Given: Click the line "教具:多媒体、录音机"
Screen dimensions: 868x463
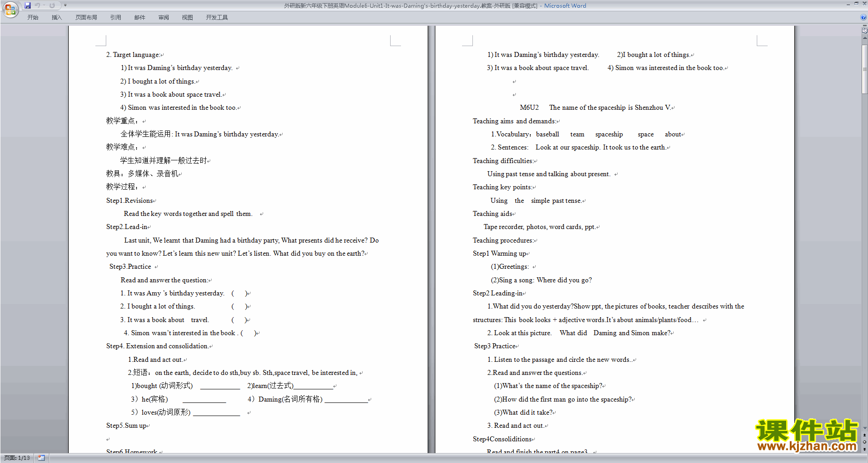Looking at the screenshot, I should pyautogui.click(x=142, y=173).
